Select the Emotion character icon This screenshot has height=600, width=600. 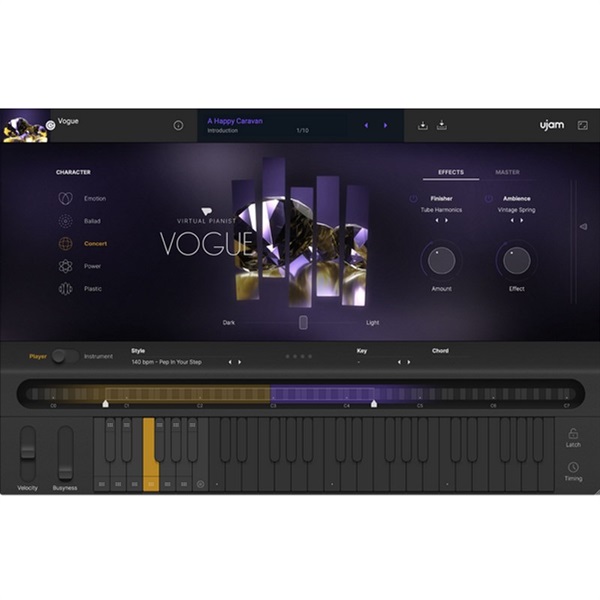[66, 198]
